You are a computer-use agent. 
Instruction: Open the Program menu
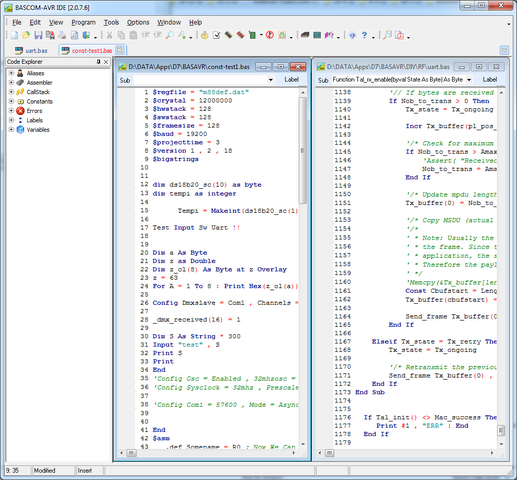coord(83,22)
